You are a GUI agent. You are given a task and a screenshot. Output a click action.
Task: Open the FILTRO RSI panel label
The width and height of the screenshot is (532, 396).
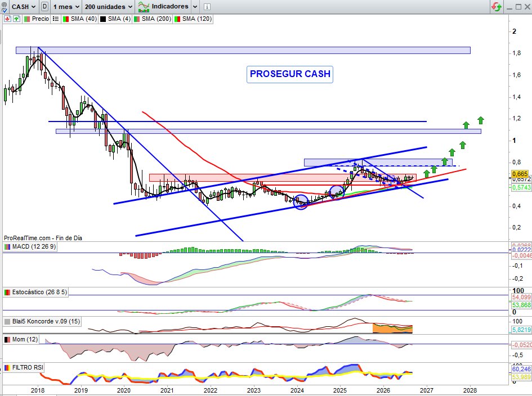pos(28,367)
